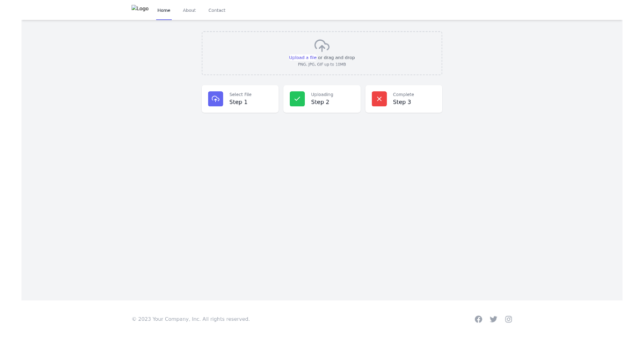Screen dimensions: 644x338
Task: Open Instagram from the footer
Action: [x=509, y=319]
